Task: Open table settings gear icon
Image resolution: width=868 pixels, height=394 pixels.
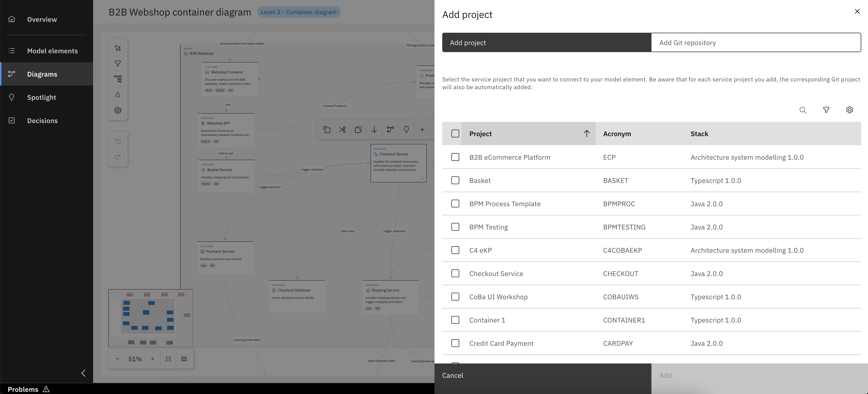Action: tap(849, 110)
